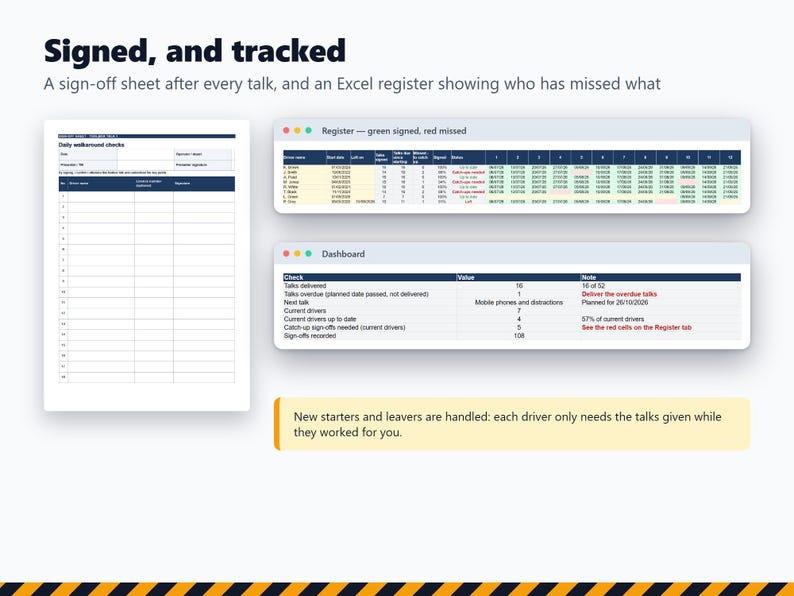
Task: Select 'Talks overdue (planned date passed, not delivered)'
Action: pos(356,294)
